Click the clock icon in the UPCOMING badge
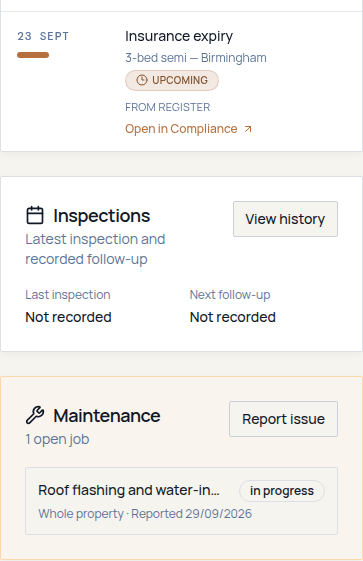Image resolution: width=363 pixels, height=561 pixels. point(142,80)
